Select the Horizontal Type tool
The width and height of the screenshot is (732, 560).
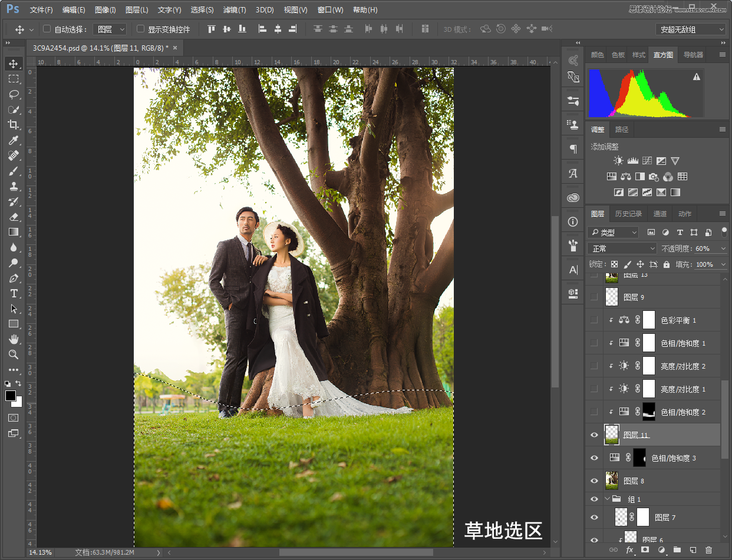(13, 293)
